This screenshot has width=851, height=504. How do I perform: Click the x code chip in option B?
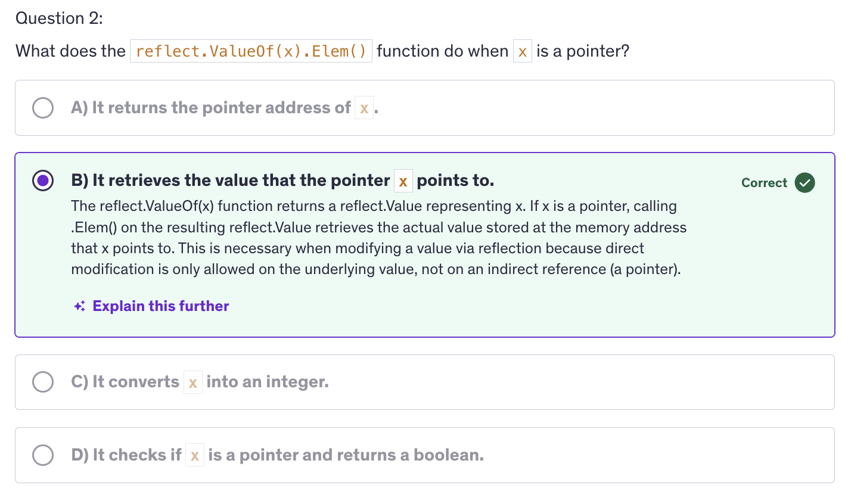pyautogui.click(x=403, y=181)
